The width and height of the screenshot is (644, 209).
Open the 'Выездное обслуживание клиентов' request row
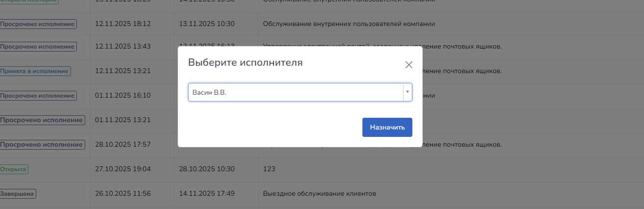coord(319,194)
